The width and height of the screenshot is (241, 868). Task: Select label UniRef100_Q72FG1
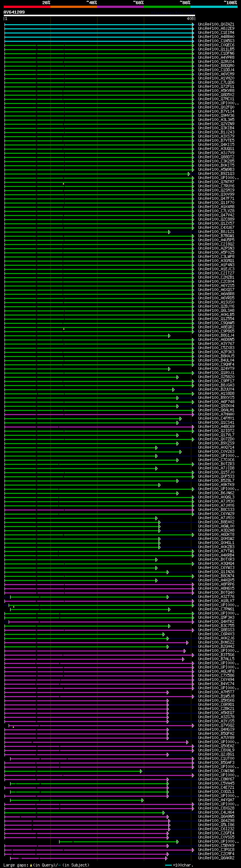(216, 87)
